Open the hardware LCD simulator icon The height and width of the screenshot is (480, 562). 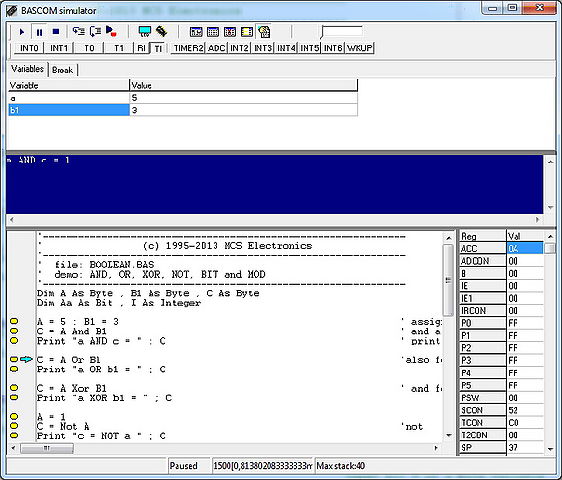click(x=145, y=32)
